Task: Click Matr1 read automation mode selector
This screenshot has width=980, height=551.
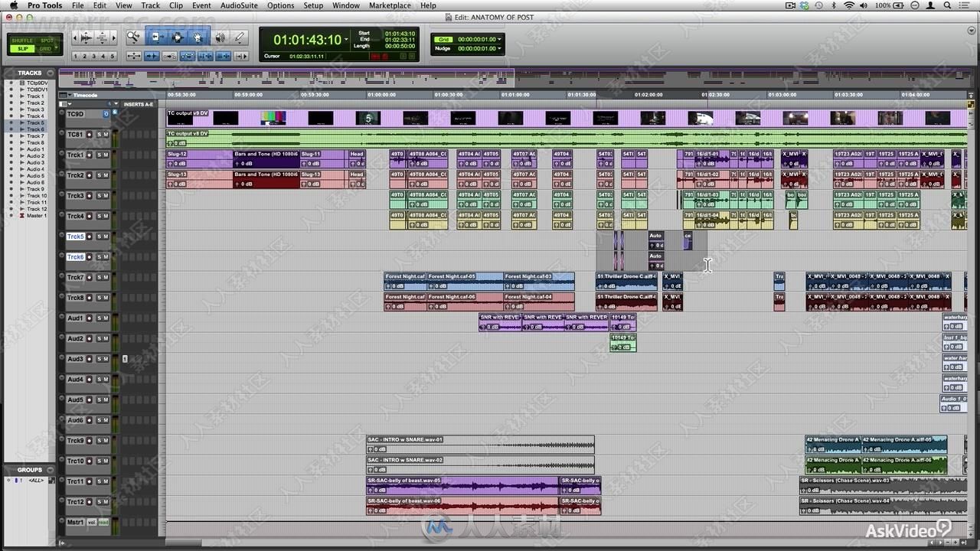Action: 103,523
